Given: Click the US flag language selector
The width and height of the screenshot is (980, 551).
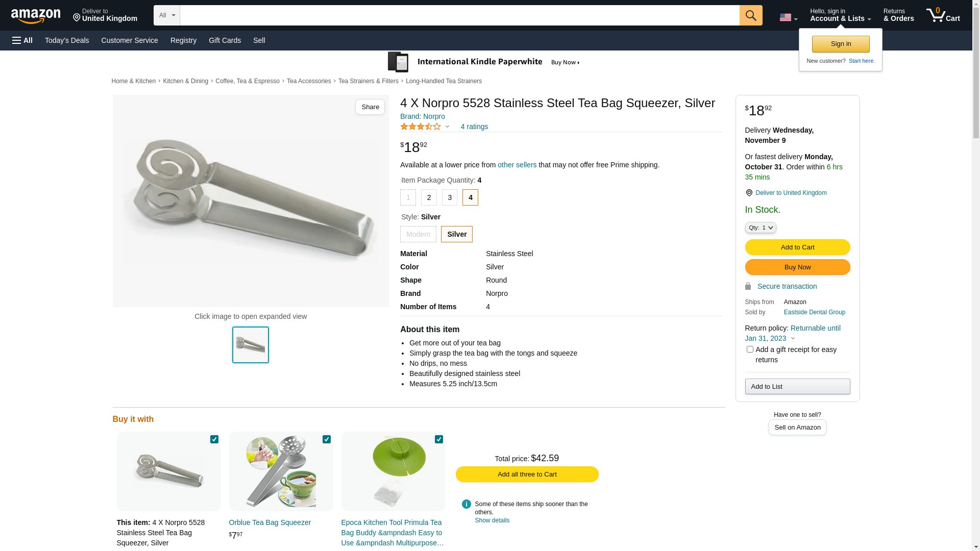Looking at the screenshot, I should pyautogui.click(x=788, y=18).
